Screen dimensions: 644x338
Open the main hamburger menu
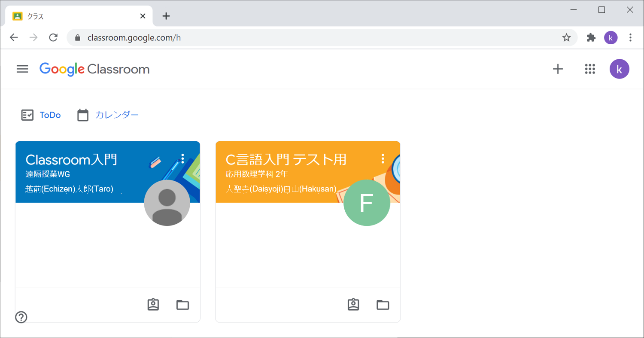click(22, 69)
